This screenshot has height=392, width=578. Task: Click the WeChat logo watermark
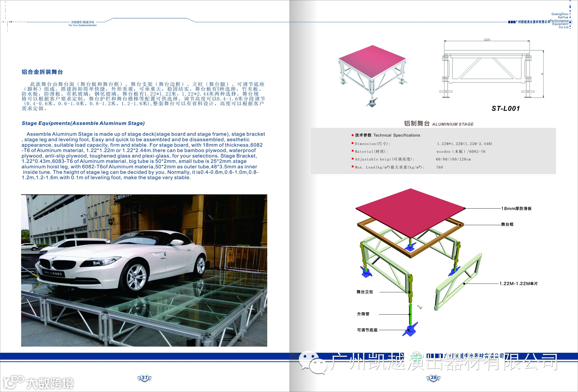click(x=313, y=362)
